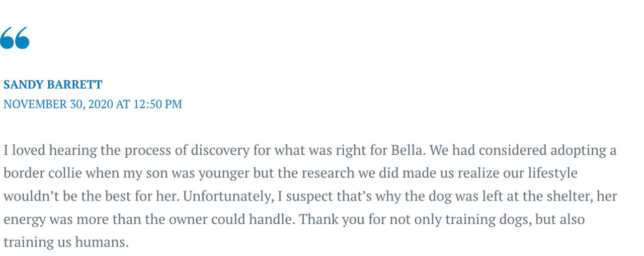The image size is (644, 256).
Task: Click the word "Unfortunately" in the comment
Action: (x=227, y=196)
